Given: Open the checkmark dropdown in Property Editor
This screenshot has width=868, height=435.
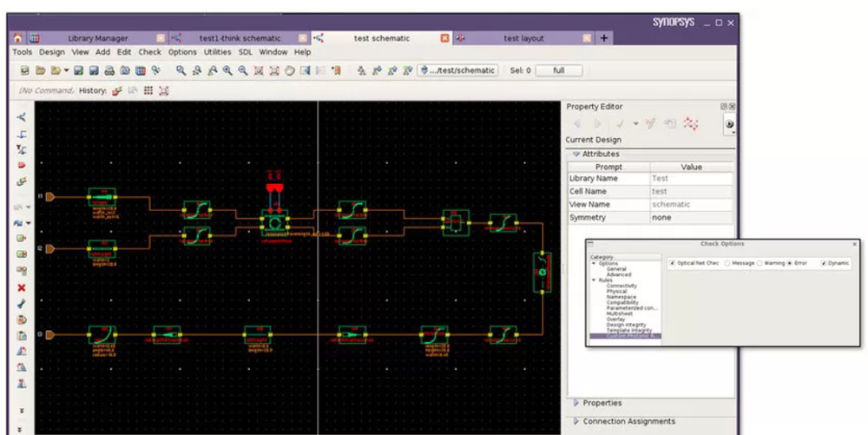Looking at the screenshot, I should pyautogui.click(x=635, y=124).
